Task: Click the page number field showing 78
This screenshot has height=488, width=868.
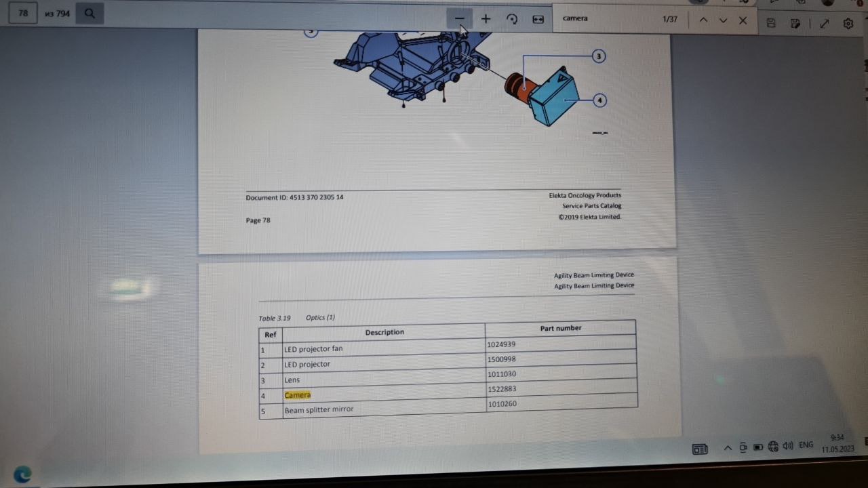Action: click(23, 13)
